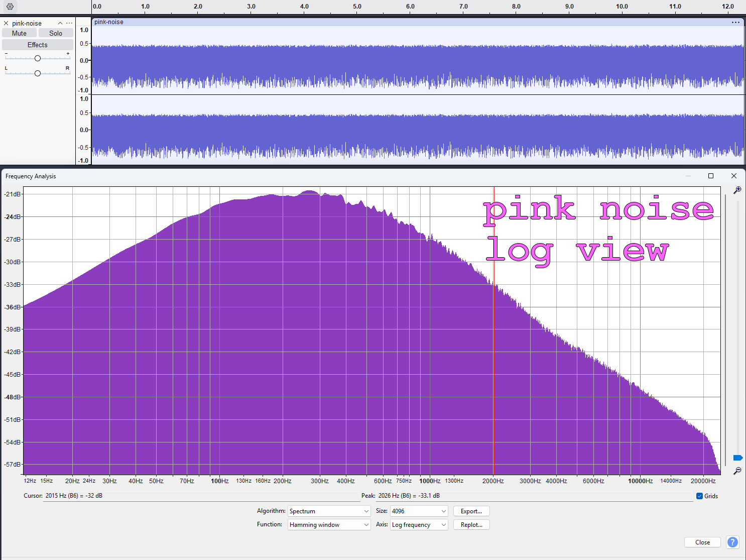Image resolution: width=746 pixels, height=560 pixels.
Task: Open the timeline options gear menu
Action: 10,7
